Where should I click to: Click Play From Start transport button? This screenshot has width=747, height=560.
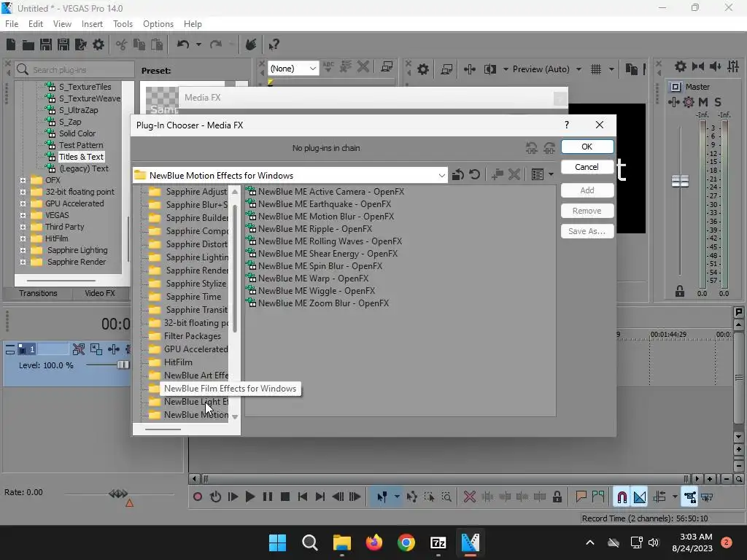point(233,497)
